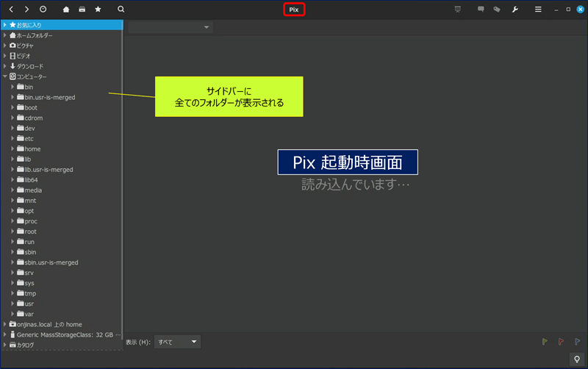This screenshot has width=588, height=369.
Task: Go forward to next location
Action: pos(26,10)
